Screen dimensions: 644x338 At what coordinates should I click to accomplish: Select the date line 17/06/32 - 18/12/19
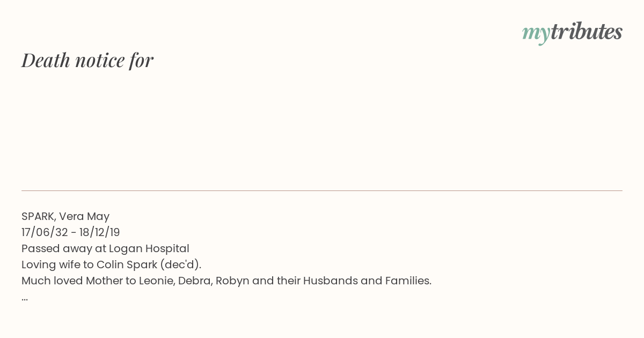click(x=71, y=232)
